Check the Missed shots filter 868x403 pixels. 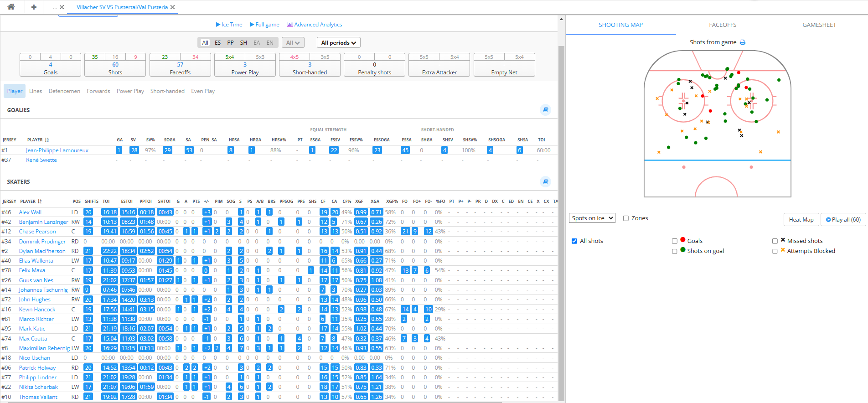click(x=775, y=241)
